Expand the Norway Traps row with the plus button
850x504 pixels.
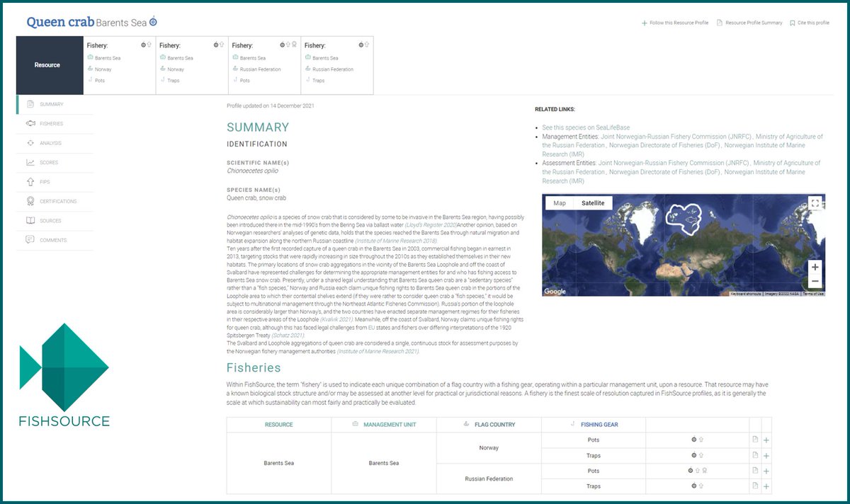point(766,456)
